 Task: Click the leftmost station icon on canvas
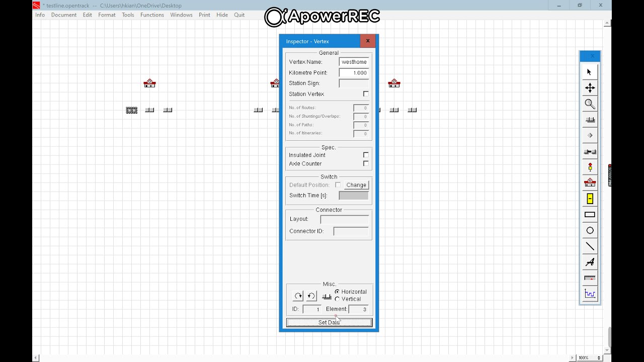pyautogui.click(x=149, y=83)
